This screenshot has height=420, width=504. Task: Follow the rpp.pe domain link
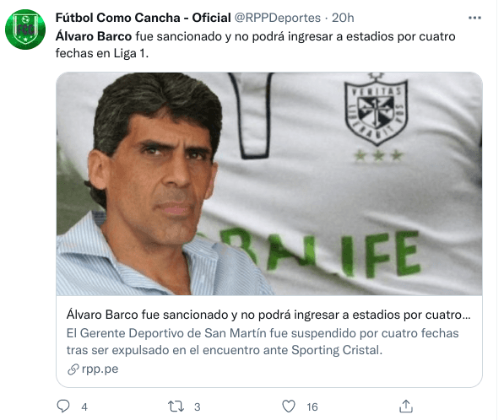point(100,369)
